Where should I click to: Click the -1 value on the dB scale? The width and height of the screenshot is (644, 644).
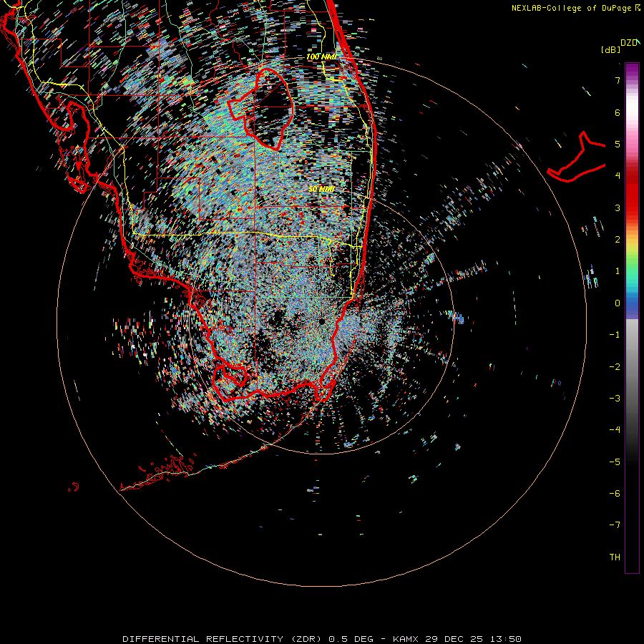(x=615, y=335)
